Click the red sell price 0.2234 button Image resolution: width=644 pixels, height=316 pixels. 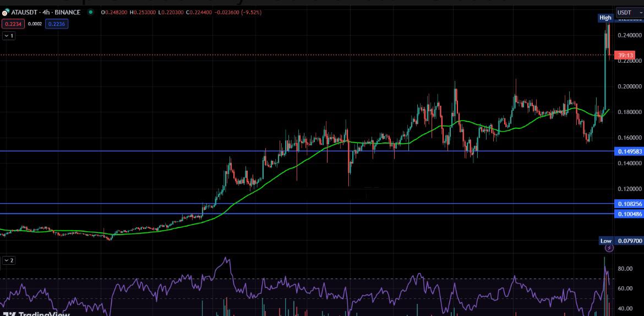12,24
